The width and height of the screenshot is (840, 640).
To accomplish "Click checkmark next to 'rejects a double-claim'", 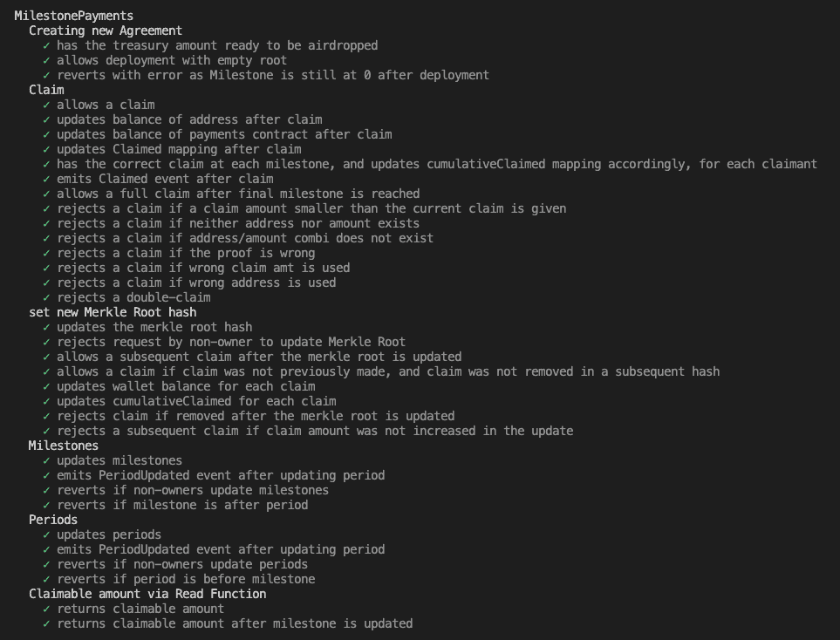I will 46,298.
